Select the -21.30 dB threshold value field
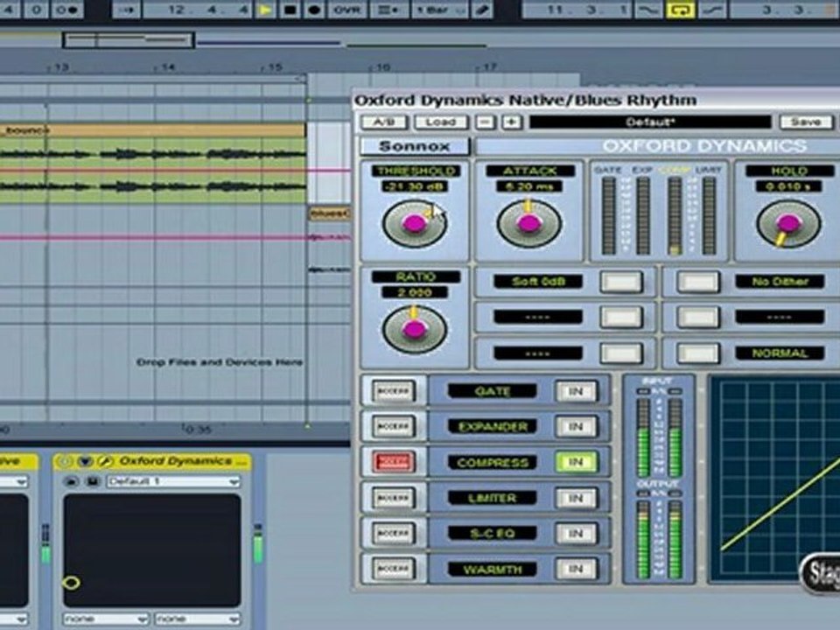The width and height of the screenshot is (840, 630). pyautogui.click(x=415, y=186)
